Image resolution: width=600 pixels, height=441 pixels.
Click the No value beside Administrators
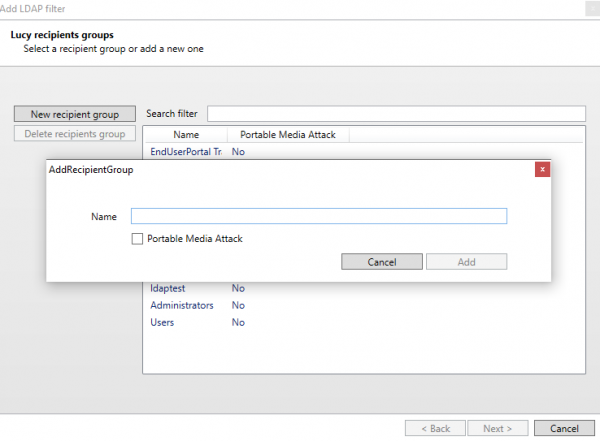coord(238,305)
